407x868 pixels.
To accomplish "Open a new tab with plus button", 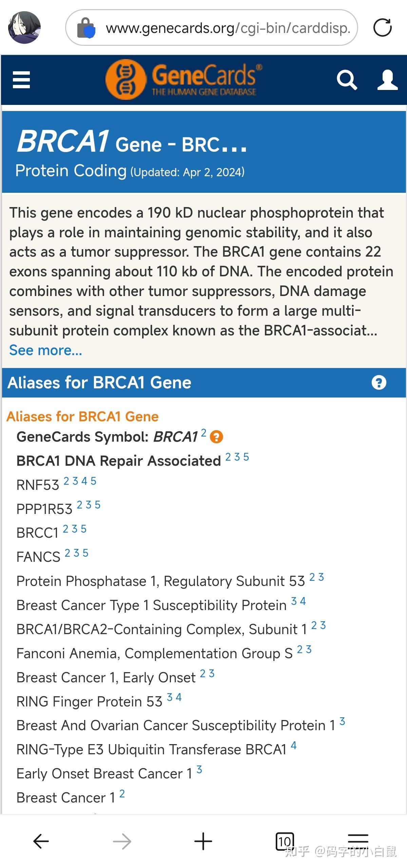I will pos(203,841).
